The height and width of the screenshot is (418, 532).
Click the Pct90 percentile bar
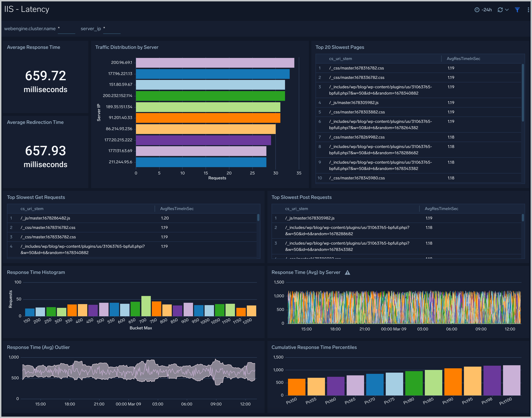(453, 382)
